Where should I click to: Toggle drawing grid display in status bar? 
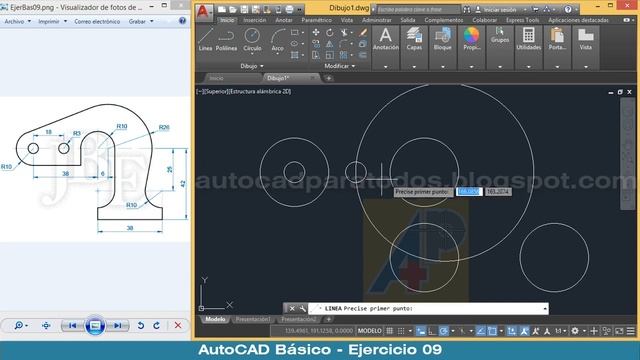click(390, 331)
